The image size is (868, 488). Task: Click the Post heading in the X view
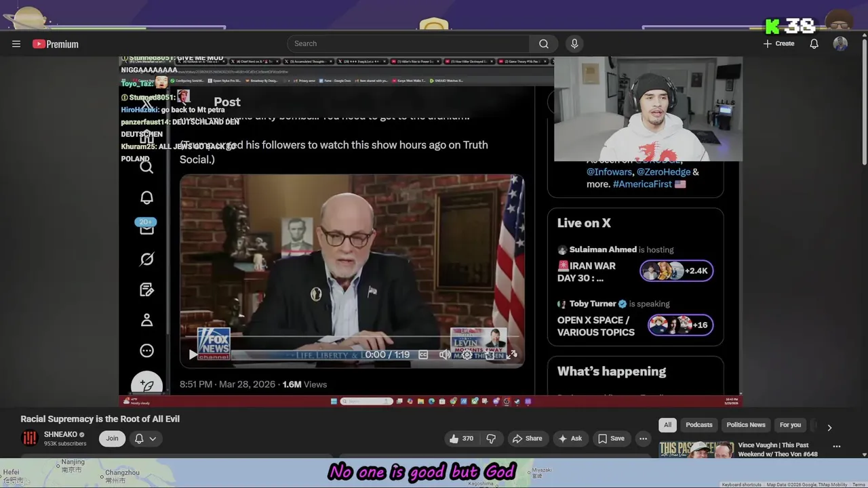click(x=227, y=102)
